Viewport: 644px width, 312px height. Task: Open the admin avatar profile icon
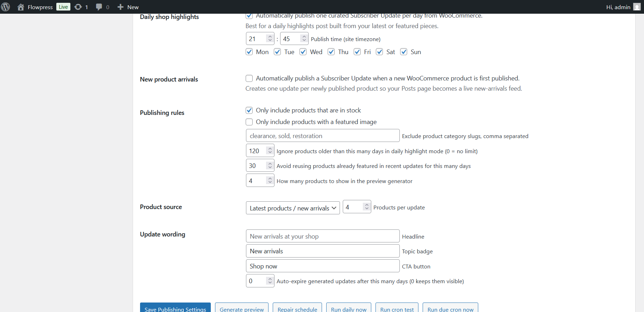[637, 7]
